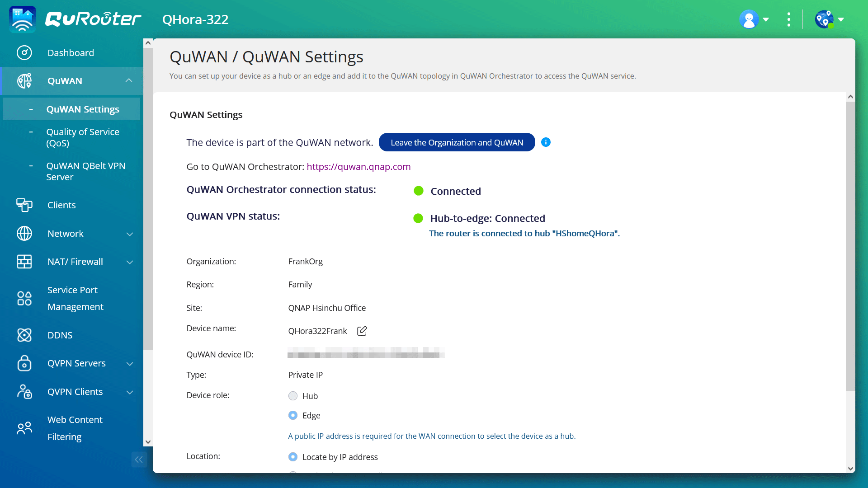Click the QuRouter brand title
Image resolution: width=868 pixels, height=488 pixels.
93,19
